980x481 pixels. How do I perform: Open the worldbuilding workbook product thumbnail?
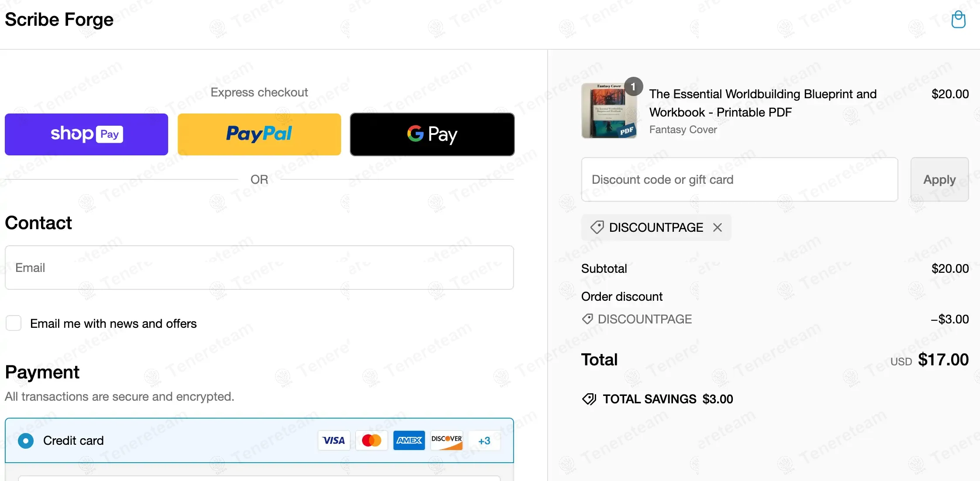(x=609, y=111)
